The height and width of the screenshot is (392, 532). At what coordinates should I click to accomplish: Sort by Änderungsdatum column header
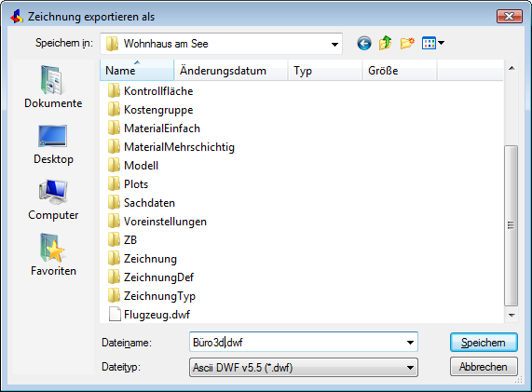(x=231, y=71)
